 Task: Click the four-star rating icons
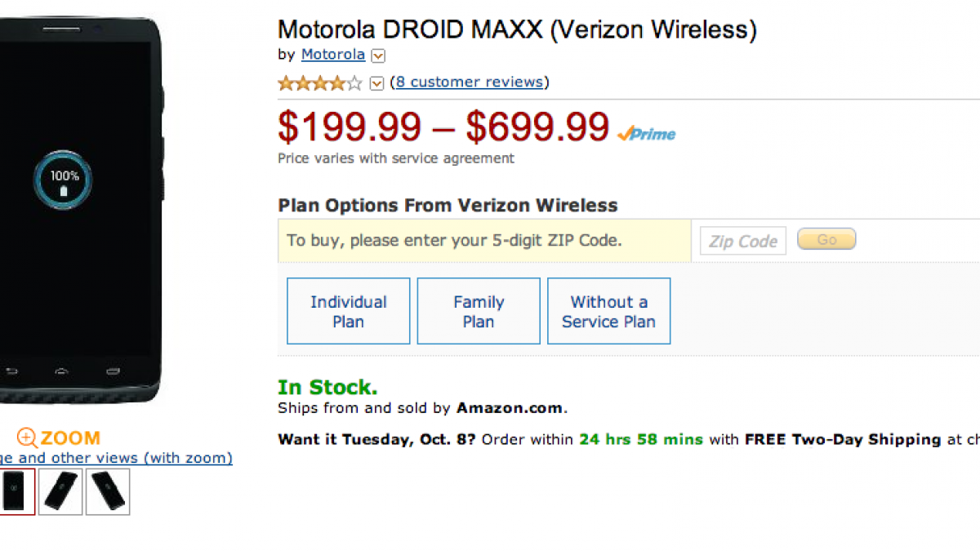(x=319, y=82)
